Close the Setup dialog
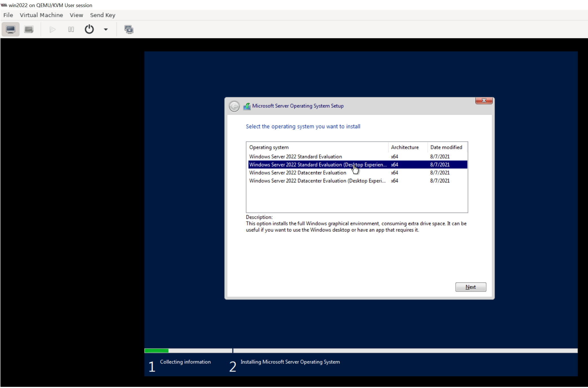Viewport: 588px width, 388px height. click(484, 100)
